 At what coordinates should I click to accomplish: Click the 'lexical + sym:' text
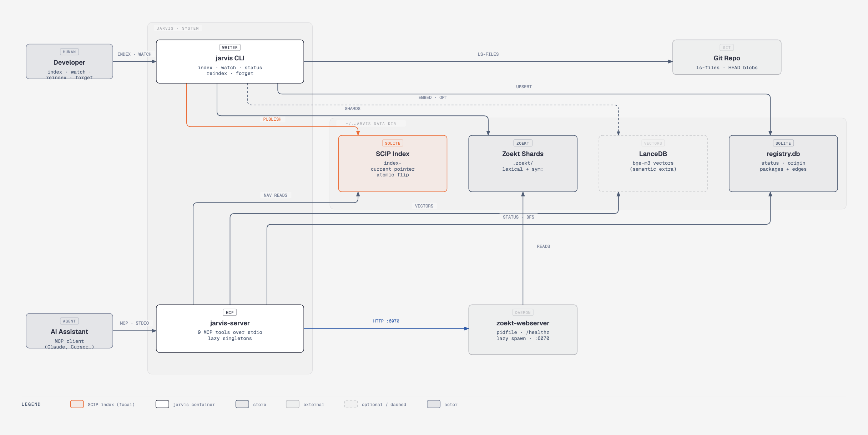(x=523, y=169)
